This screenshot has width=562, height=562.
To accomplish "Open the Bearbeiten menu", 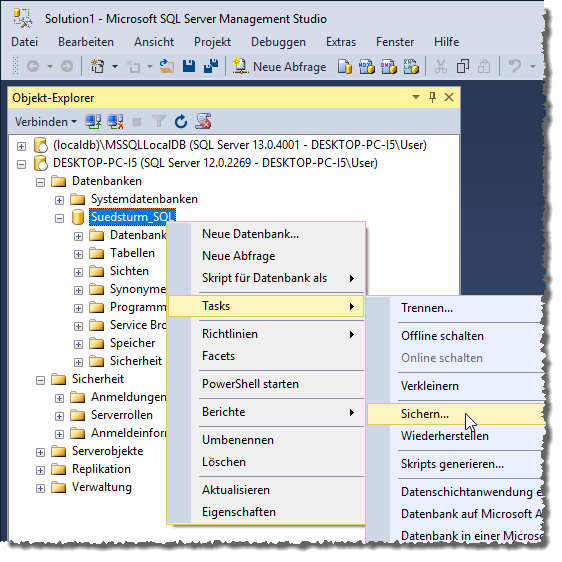I will (86, 42).
